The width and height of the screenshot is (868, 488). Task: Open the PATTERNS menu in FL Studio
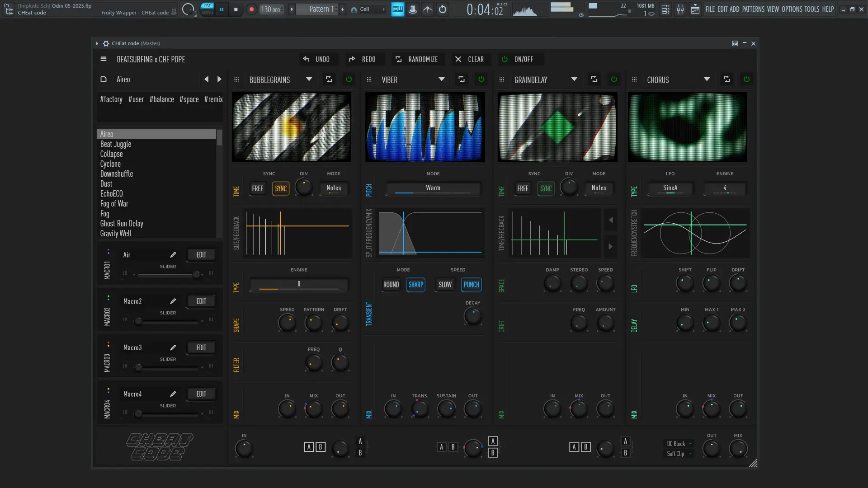pos(753,9)
